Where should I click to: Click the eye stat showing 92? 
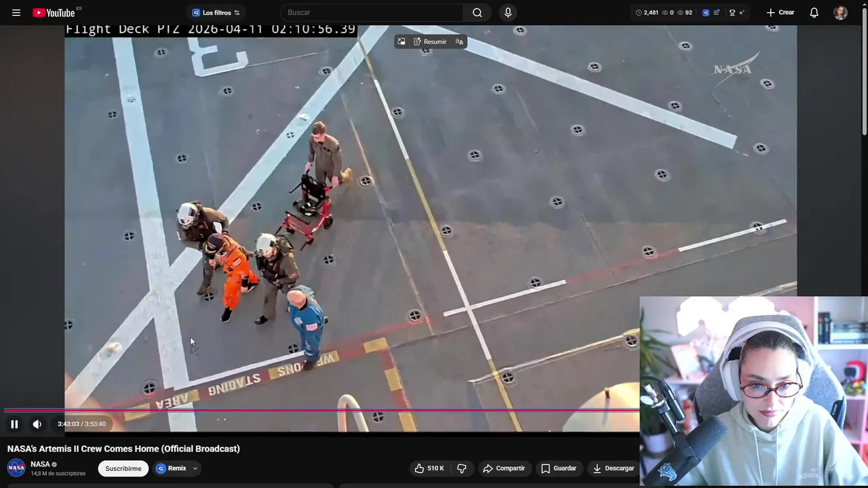pos(685,13)
